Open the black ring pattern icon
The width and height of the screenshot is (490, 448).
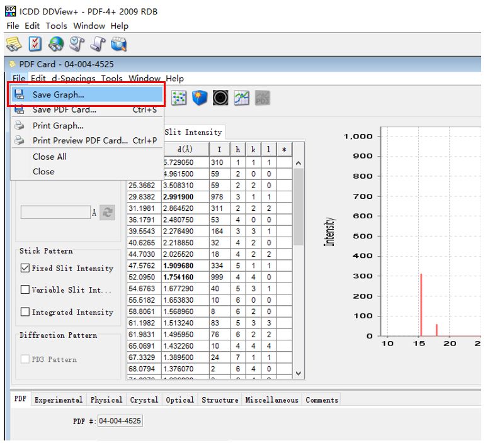[x=220, y=98]
